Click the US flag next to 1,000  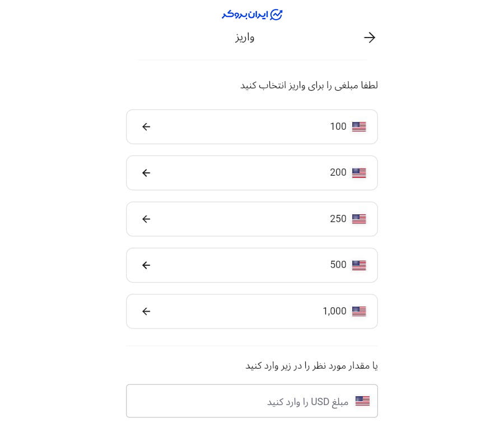pos(358,311)
